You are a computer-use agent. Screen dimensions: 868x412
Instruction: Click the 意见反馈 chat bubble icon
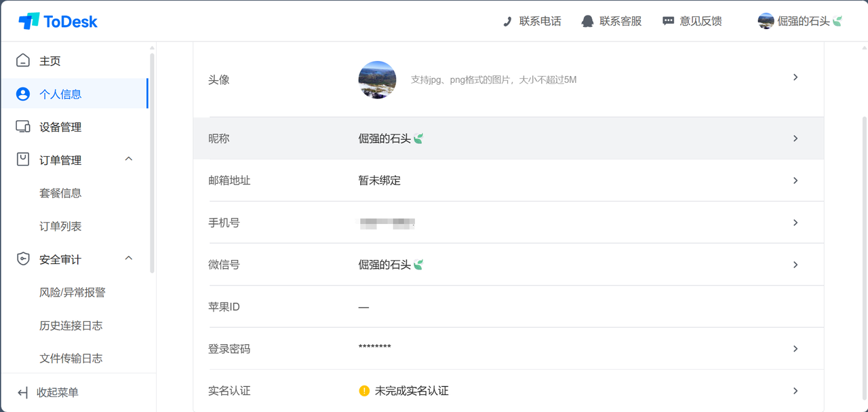(669, 22)
